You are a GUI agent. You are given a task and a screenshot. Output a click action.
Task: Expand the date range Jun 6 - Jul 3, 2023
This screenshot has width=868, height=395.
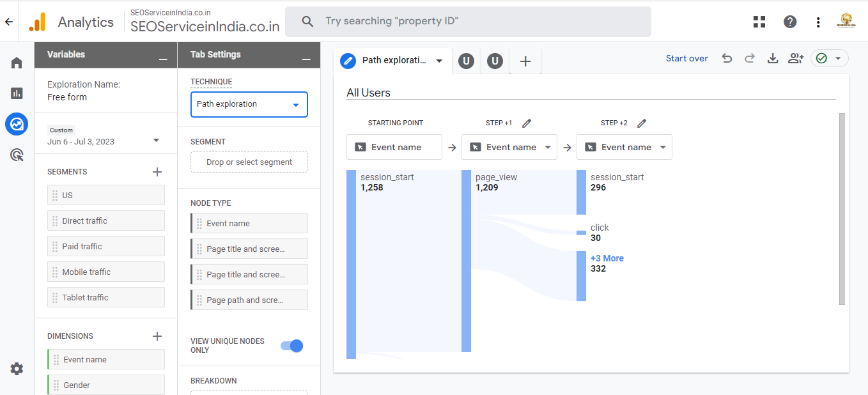(x=156, y=141)
